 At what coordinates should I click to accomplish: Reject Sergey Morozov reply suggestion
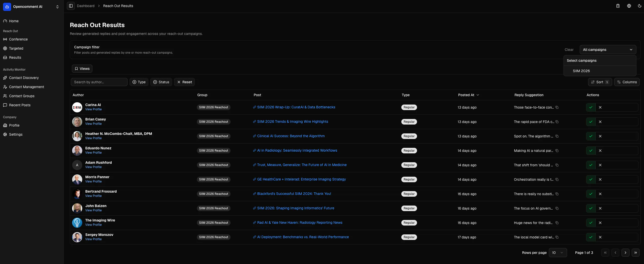(600, 237)
